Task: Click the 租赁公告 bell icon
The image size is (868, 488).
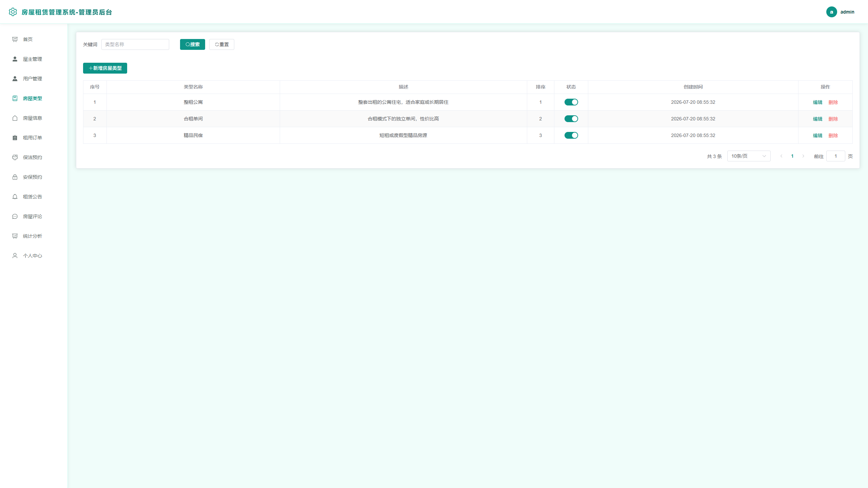Action: (x=15, y=197)
